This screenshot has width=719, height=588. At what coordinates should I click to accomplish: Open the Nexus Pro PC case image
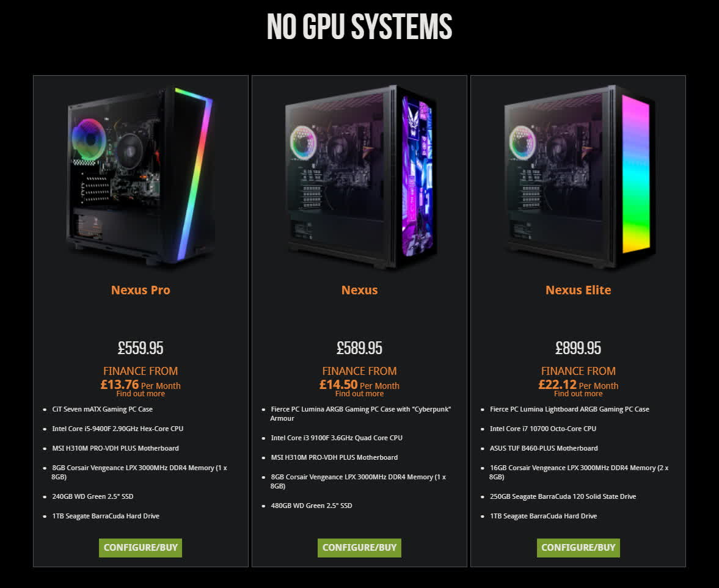141,175
